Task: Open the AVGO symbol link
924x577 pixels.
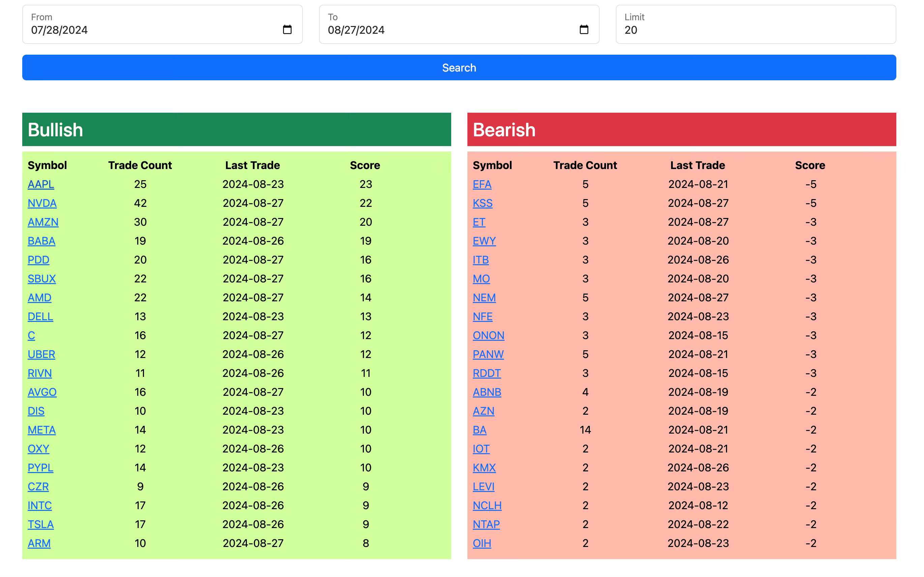Action: [x=42, y=392]
